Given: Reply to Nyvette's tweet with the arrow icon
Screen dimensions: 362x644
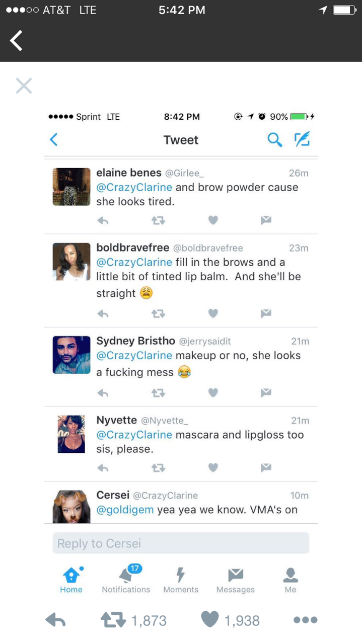Looking at the screenshot, I should pos(103,468).
